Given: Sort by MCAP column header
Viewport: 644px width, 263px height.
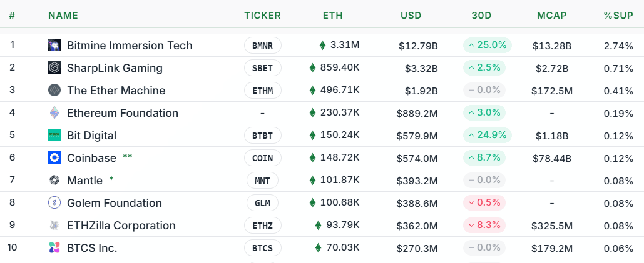Looking at the screenshot, I should [x=551, y=16].
